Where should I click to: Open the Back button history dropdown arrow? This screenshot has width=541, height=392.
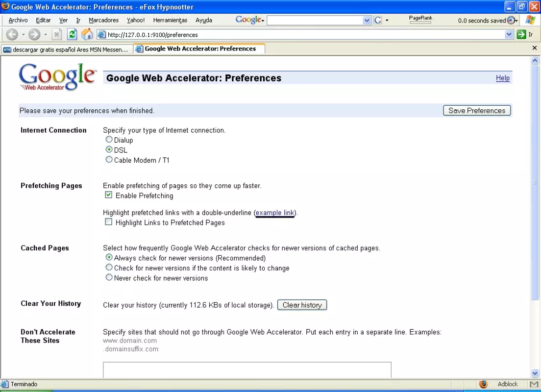23,34
